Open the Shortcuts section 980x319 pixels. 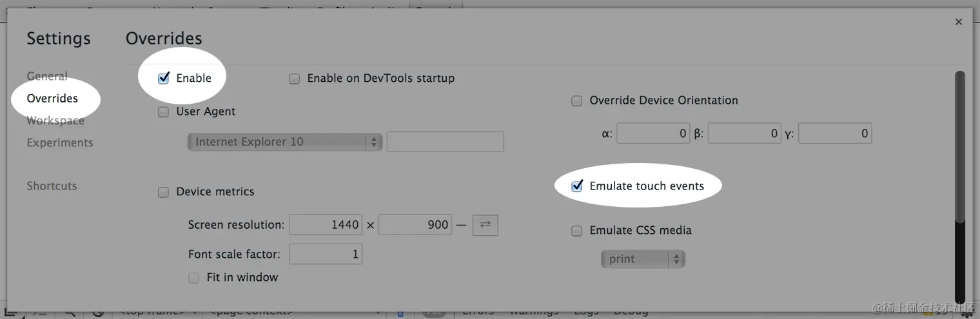pyautogui.click(x=52, y=186)
